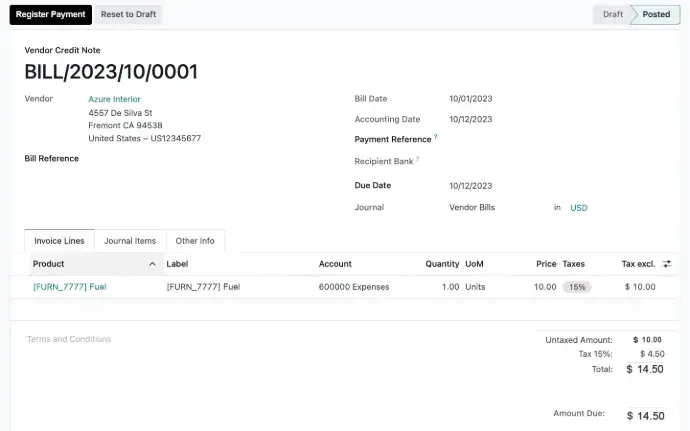Open the Azure Interior vendor link
The height and width of the screenshot is (431, 690).
[114, 99]
